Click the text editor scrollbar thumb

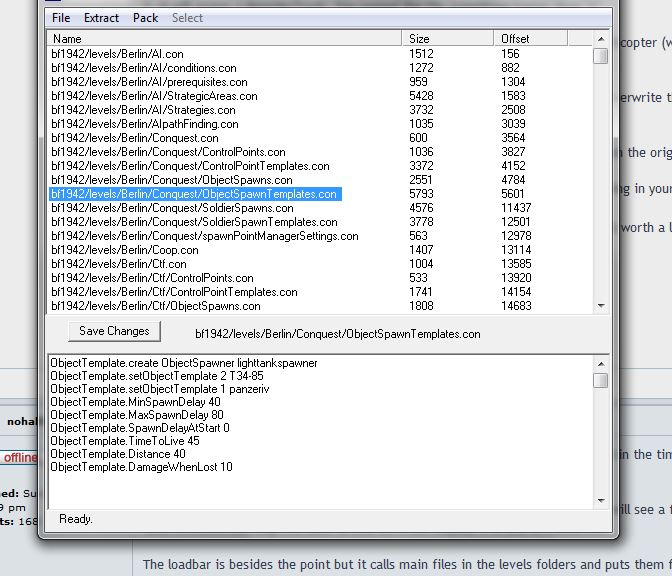601,380
